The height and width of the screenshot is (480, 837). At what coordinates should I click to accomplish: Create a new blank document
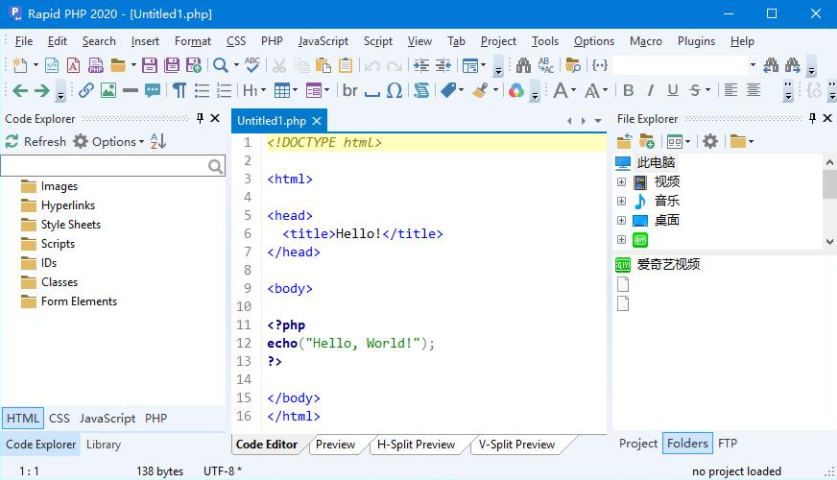click(20, 65)
